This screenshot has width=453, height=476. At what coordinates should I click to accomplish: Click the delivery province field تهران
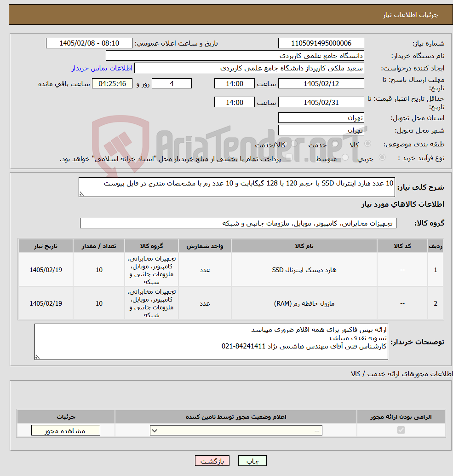pos(321,117)
